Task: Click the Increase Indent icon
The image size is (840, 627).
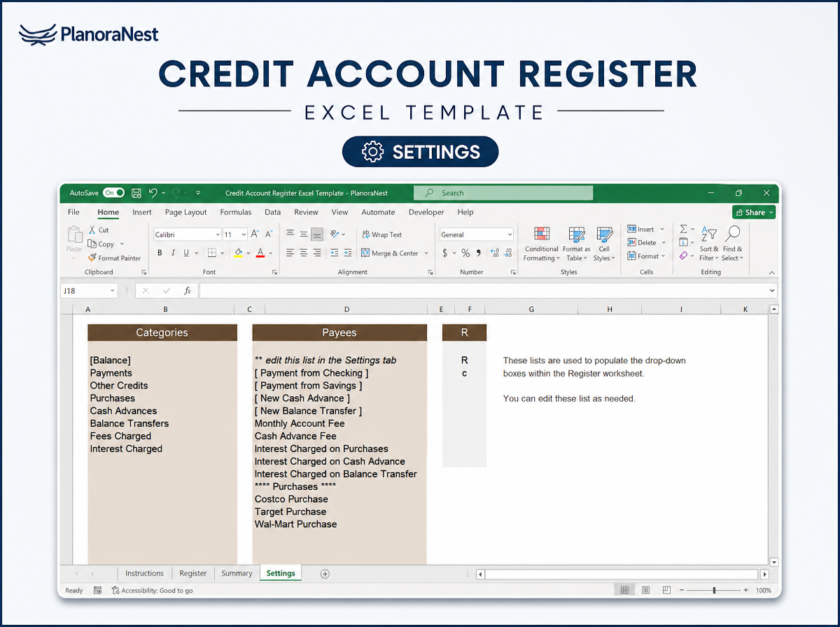Action: tap(349, 253)
